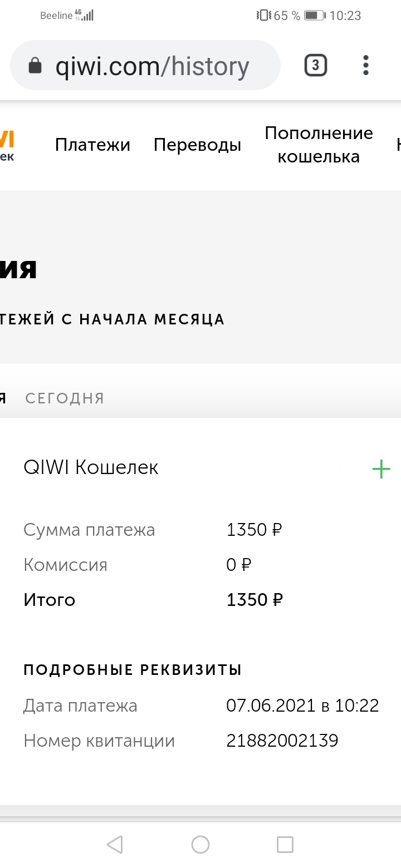Open the Платежи menu item
Image resolution: width=401 pixels, height=868 pixels.
click(x=92, y=145)
